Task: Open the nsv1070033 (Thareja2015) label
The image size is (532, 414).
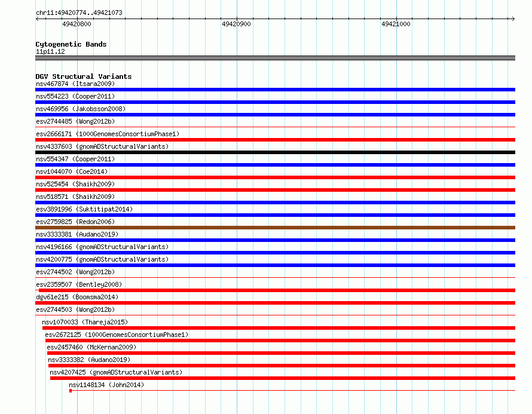Action: tap(85, 322)
